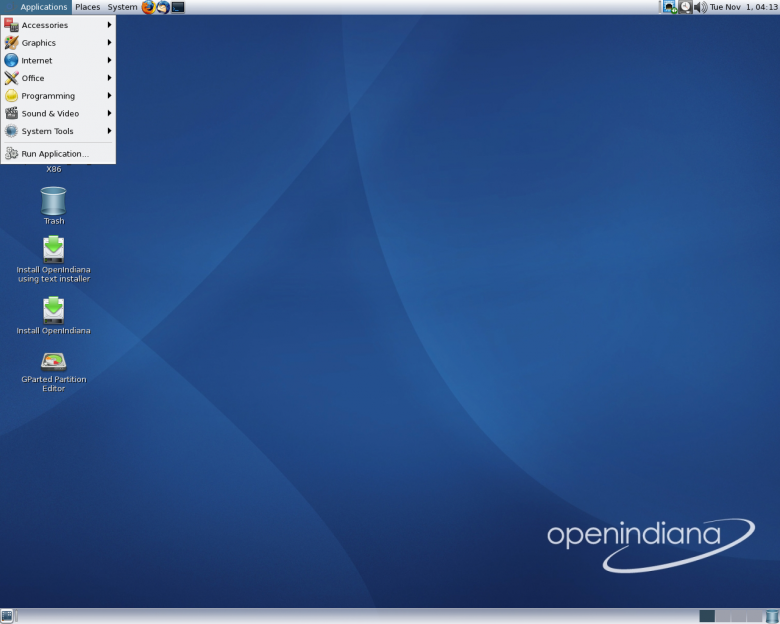
Task: Expand the Accessories submenu
Action: pyautogui.click(x=58, y=25)
